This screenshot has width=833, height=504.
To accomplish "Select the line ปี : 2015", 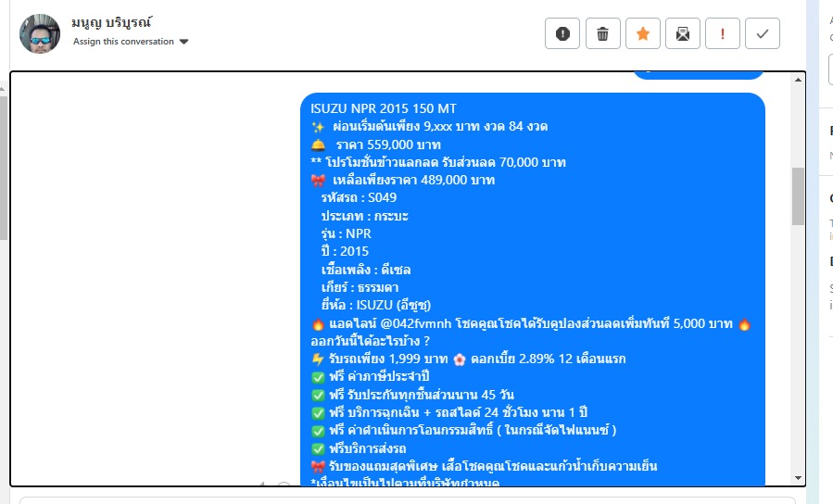I will (345, 251).
